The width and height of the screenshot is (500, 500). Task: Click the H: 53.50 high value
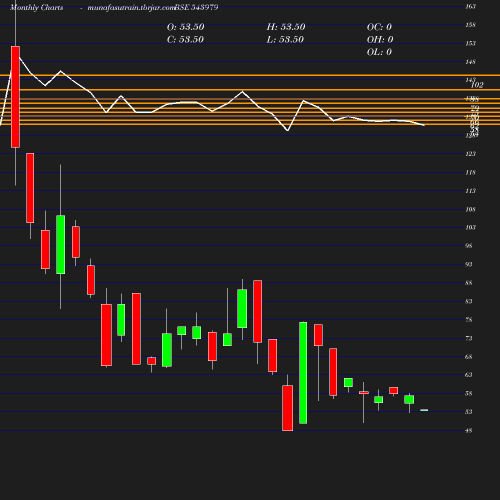click(x=286, y=27)
